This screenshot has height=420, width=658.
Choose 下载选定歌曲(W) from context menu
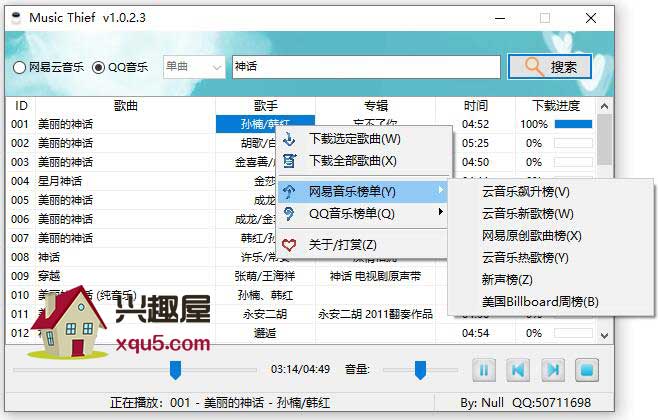[364, 139]
